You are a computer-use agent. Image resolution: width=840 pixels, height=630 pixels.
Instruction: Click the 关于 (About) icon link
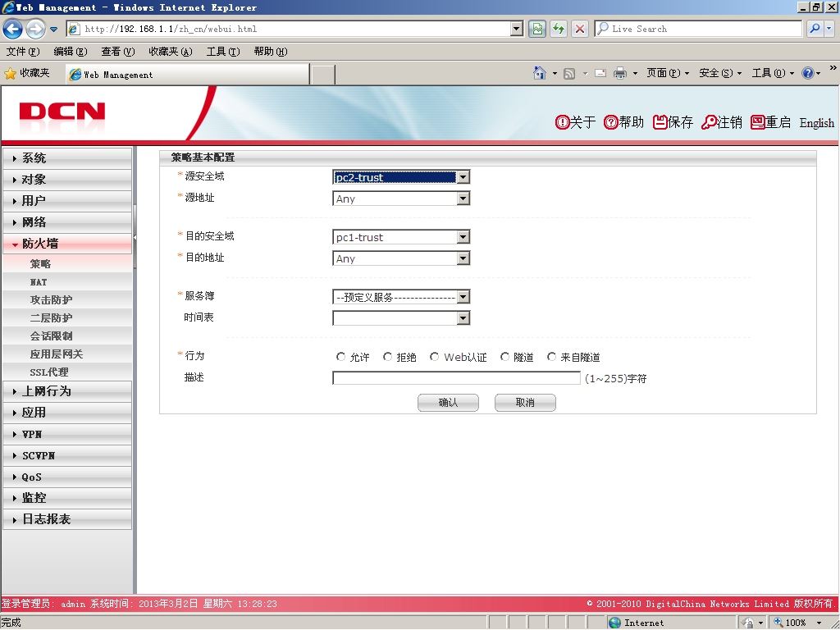pos(575,122)
